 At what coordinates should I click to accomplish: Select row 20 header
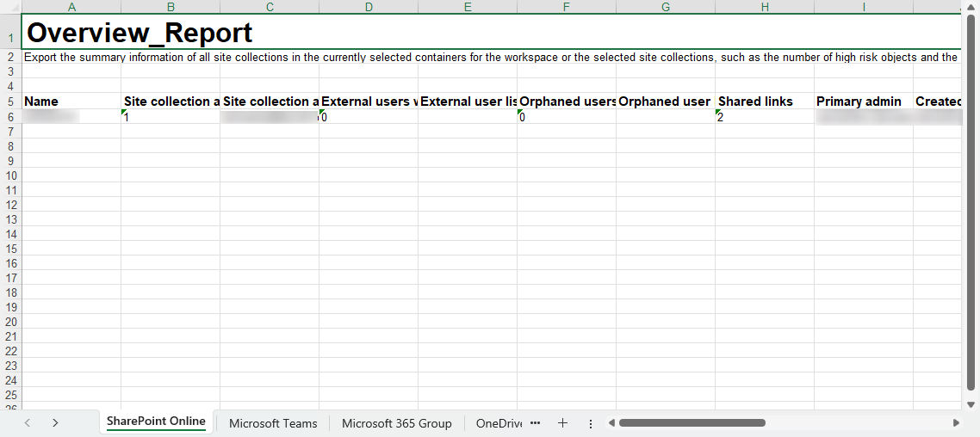10,322
